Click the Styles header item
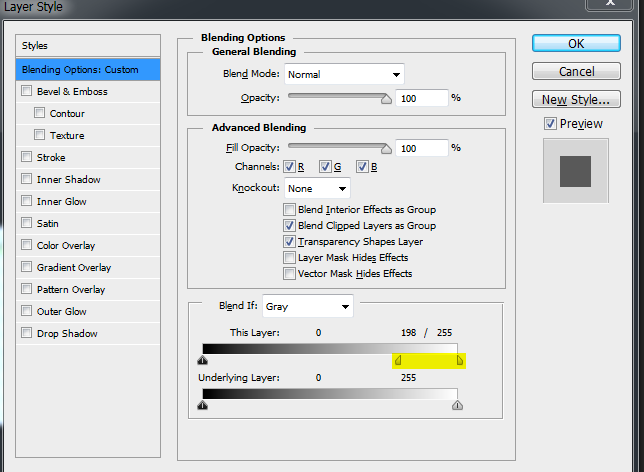Image resolution: width=644 pixels, height=472 pixels. [x=88, y=46]
